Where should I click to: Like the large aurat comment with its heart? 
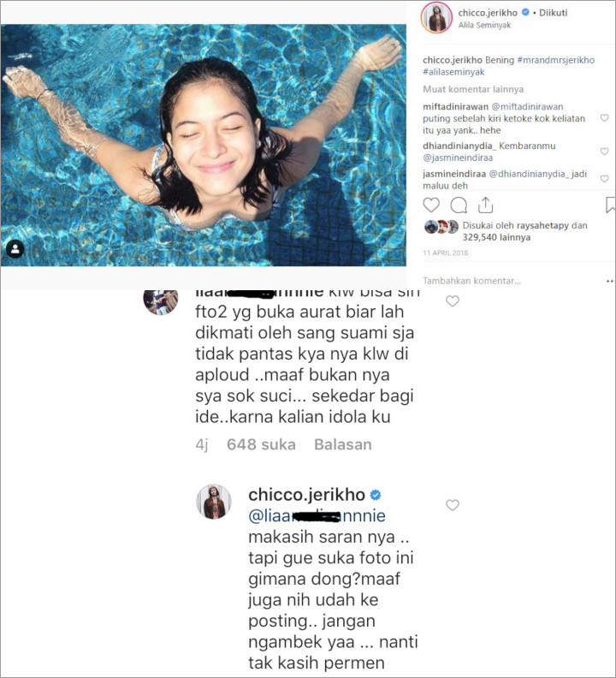coord(453,301)
